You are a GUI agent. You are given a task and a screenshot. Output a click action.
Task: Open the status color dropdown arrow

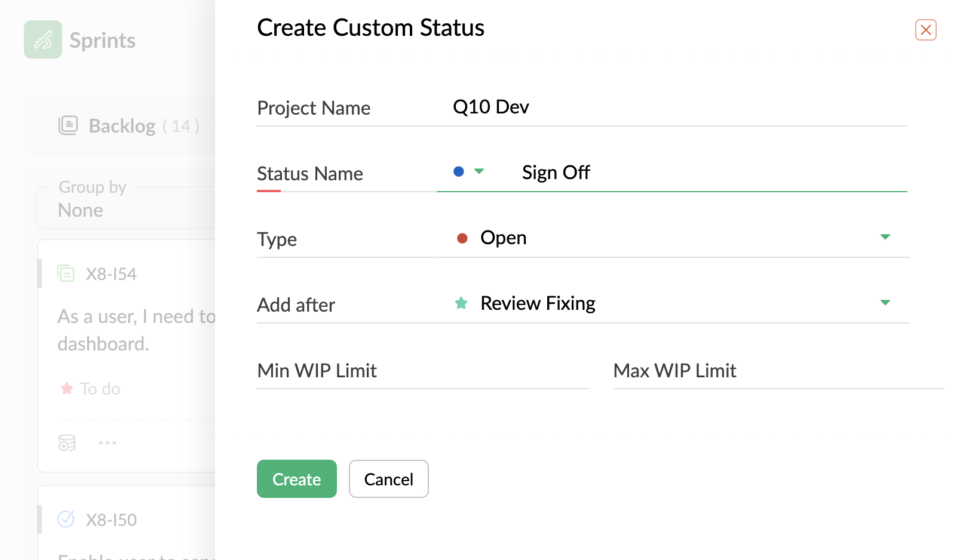coord(479,172)
